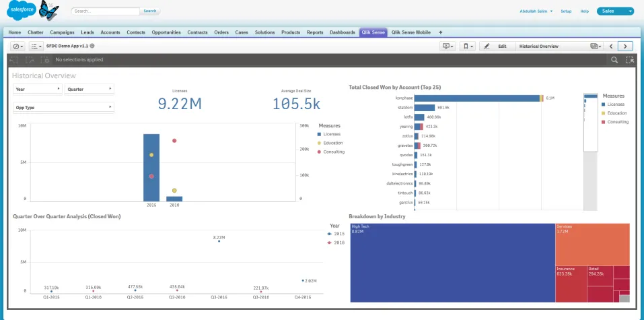This screenshot has height=320, width=644.
Task: Click the butterfly seasonal logo
Action: [x=48, y=10]
